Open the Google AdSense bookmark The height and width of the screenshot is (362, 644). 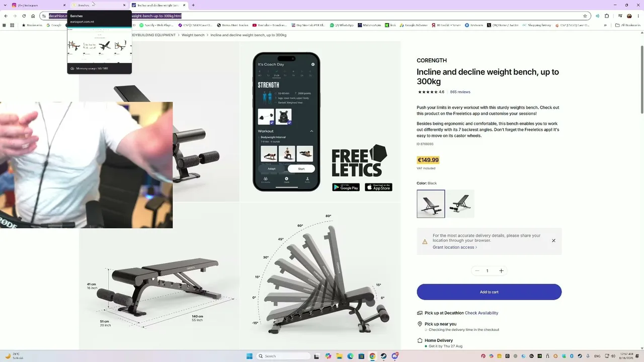pos(414,25)
